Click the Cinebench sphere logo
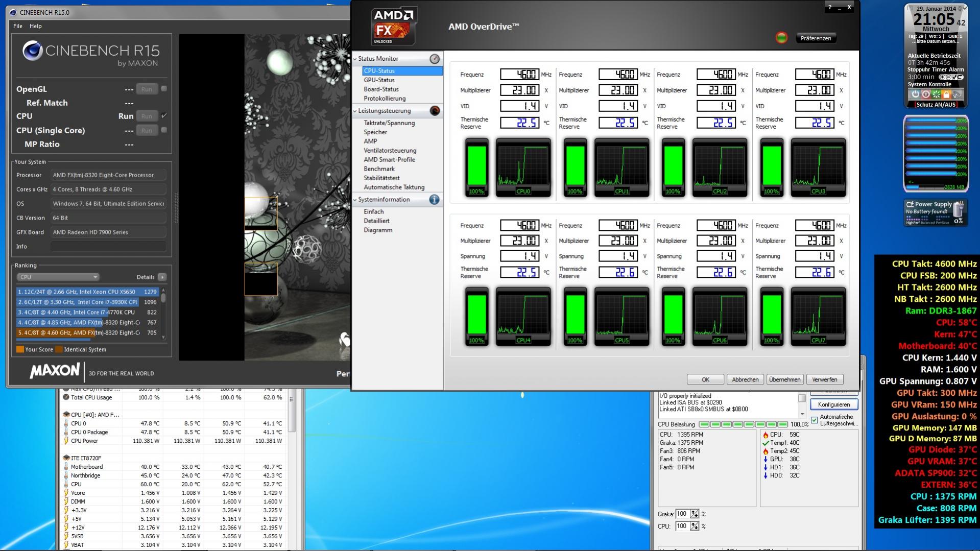 32,51
